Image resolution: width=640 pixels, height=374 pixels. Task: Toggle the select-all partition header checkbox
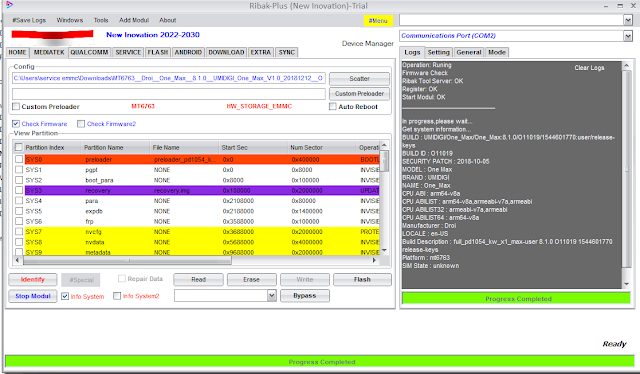[19, 147]
